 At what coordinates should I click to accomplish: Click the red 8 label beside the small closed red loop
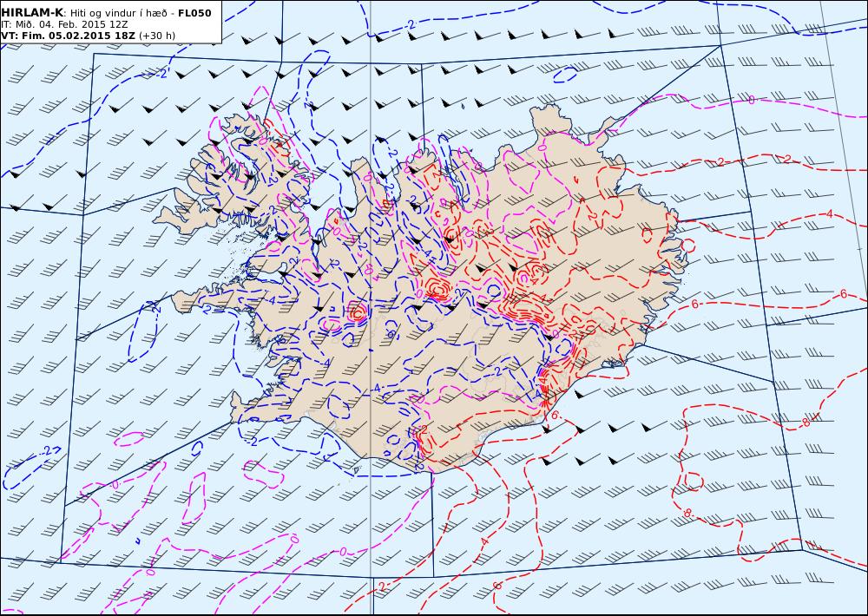(687, 514)
